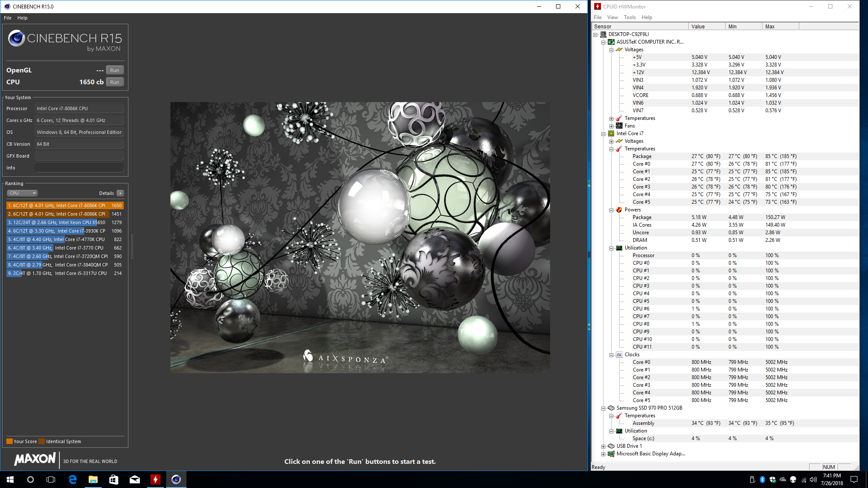
Task: Select ranking entry for Xeon X5650
Action: [x=65, y=222]
